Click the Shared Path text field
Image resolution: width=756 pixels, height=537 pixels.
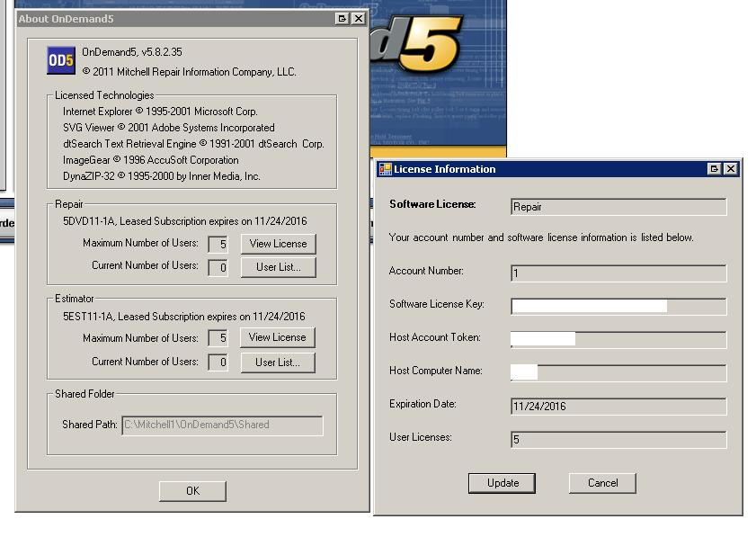tap(221, 425)
